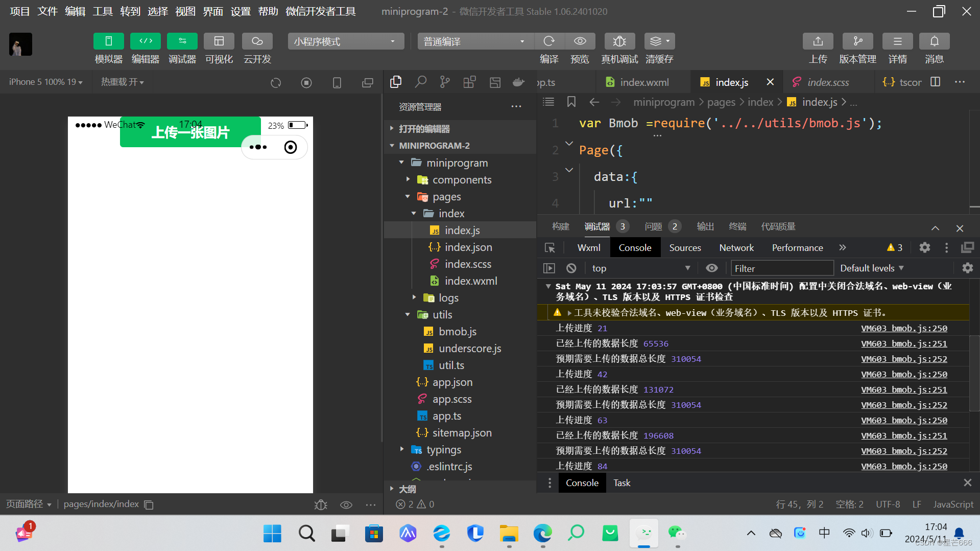
Task: Open the source control branch icon
Action: click(445, 82)
